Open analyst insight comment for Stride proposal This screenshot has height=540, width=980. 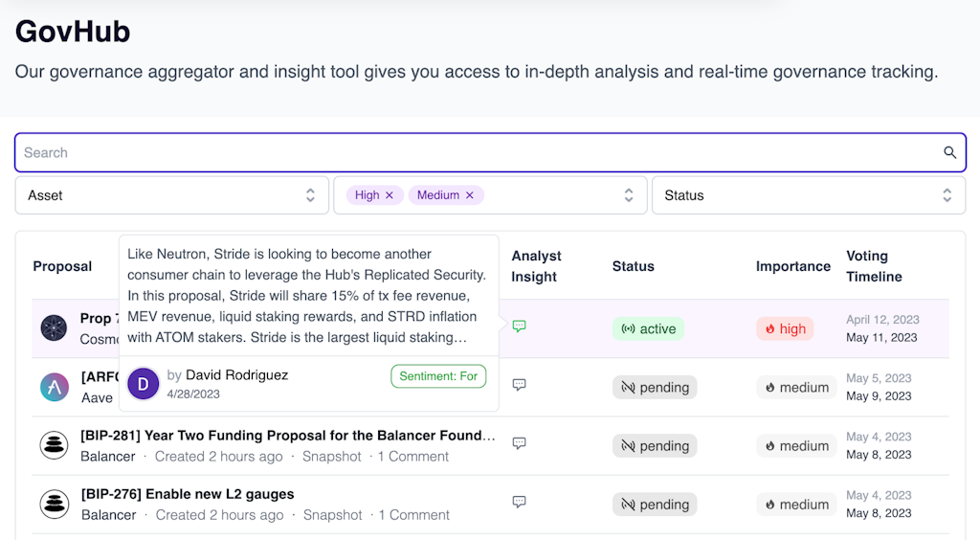tap(519, 326)
